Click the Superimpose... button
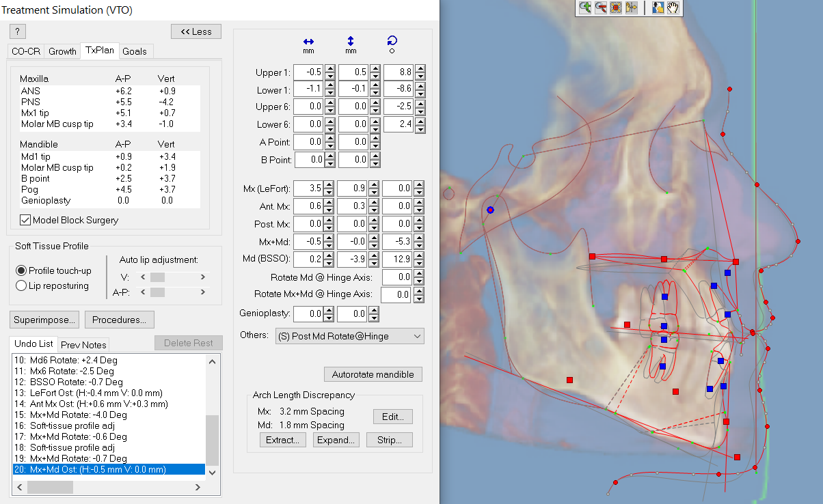Screen dimensions: 823x504 click(44, 320)
